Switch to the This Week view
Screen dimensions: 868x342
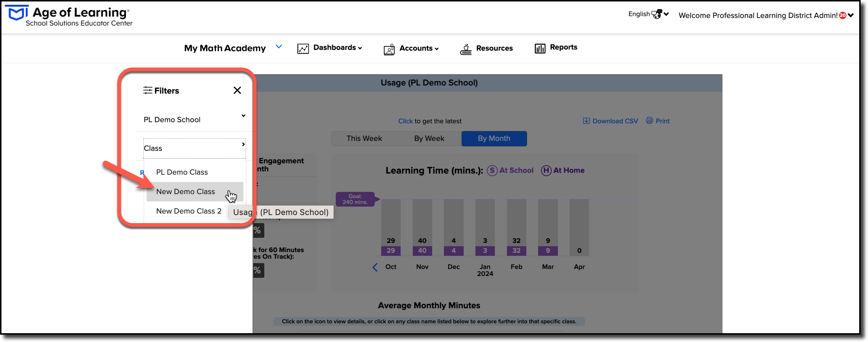point(364,138)
